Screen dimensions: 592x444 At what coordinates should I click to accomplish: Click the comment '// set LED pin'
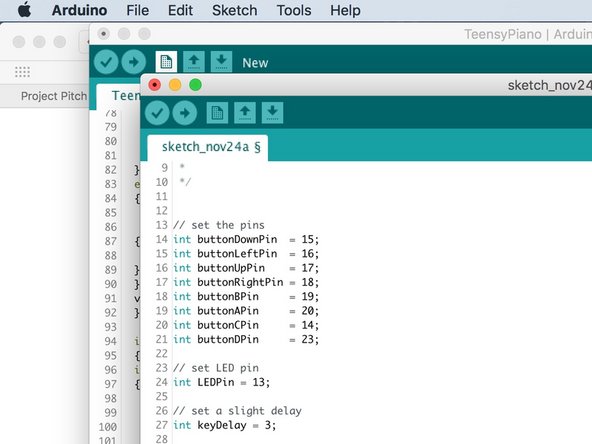tap(216, 368)
